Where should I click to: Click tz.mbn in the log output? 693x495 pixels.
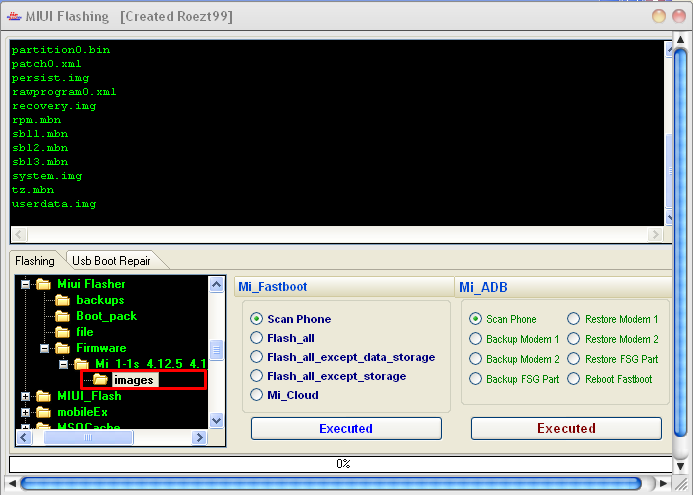[x=33, y=190]
